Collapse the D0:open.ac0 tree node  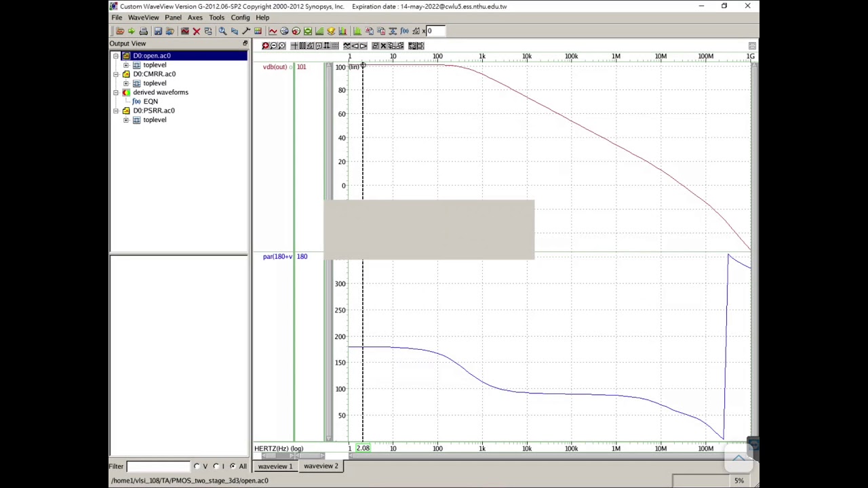point(116,56)
